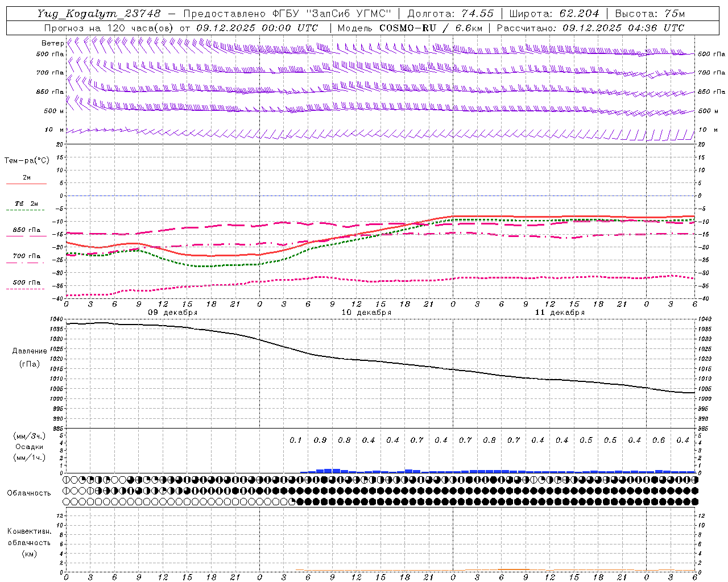This screenshot has width=728, height=582.
Task: Select the provider text ФГБУ "ЗапСиб УГМС"
Action: [333, 13]
